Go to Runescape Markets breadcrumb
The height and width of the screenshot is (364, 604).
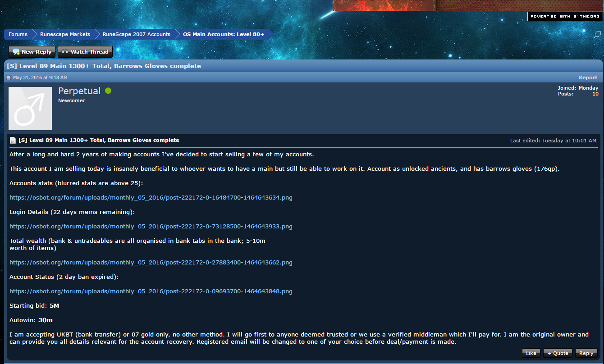point(65,34)
